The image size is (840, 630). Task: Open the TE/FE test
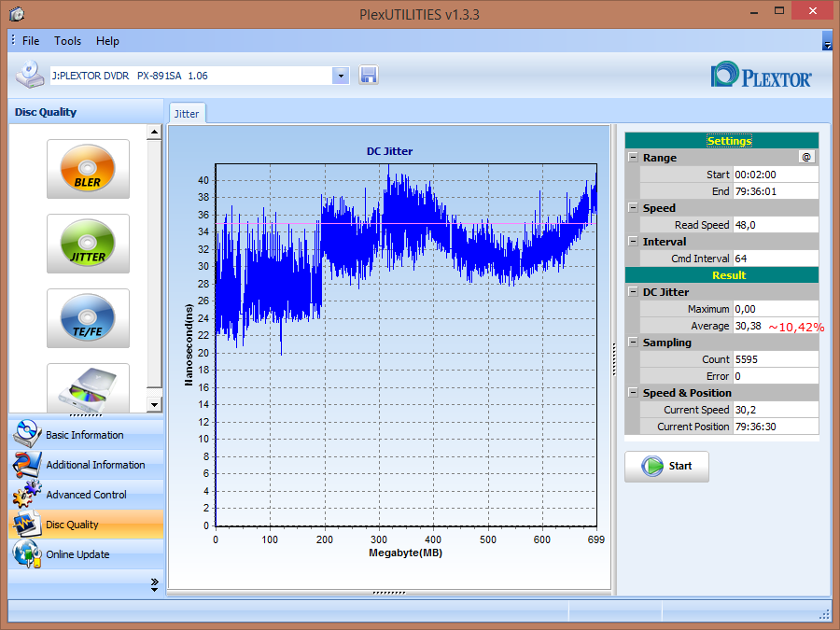coord(88,318)
